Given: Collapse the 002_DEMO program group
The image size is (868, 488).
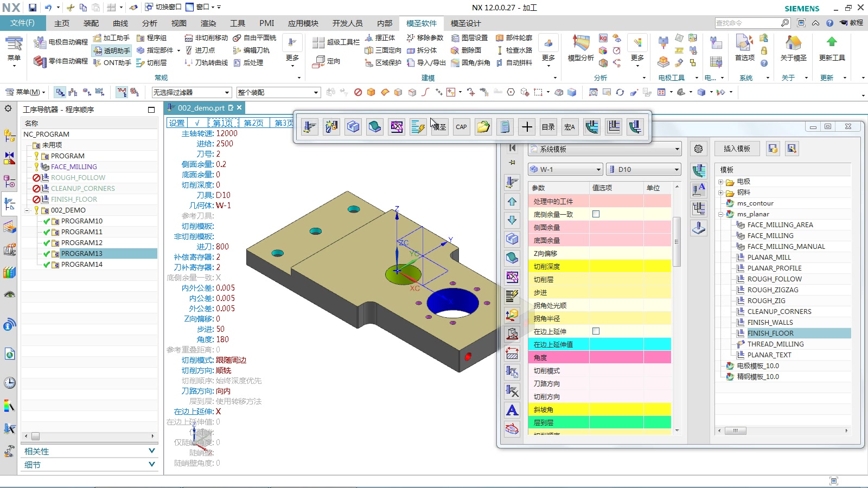Looking at the screenshot, I should pyautogui.click(x=27, y=210).
